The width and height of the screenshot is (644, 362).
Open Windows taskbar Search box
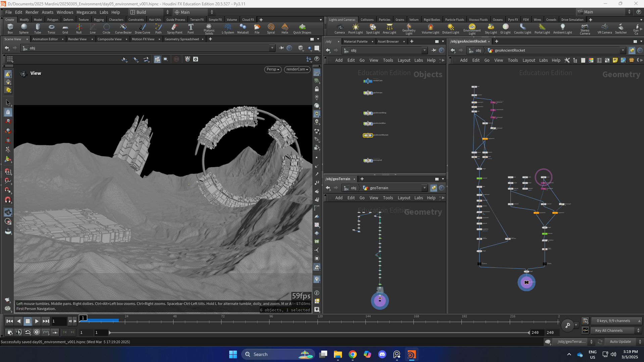click(x=278, y=354)
